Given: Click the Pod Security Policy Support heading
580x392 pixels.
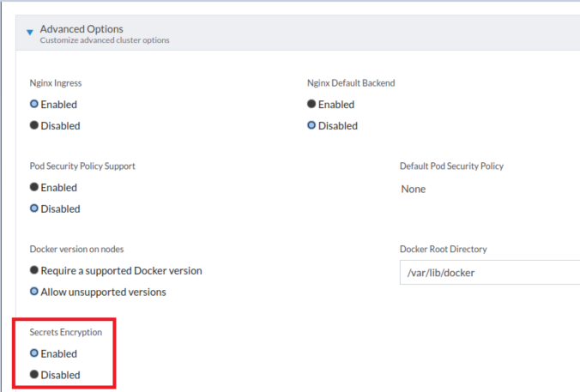Looking at the screenshot, I should 82,166.
